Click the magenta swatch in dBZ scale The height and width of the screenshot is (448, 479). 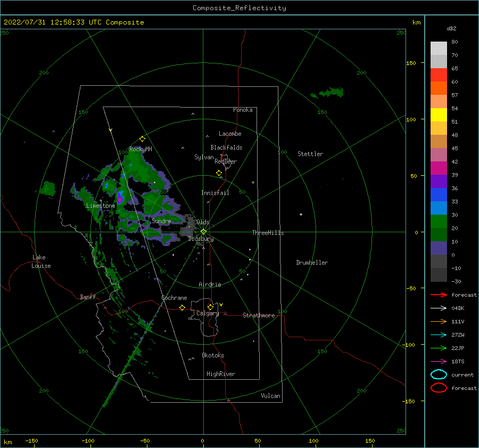[439, 168]
